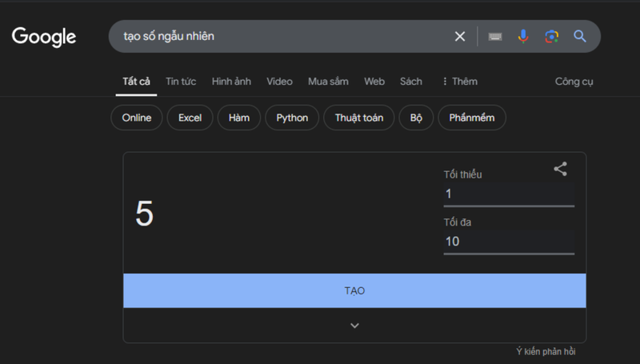This screenshot has width=640, height=364.
Task: Open the Video tab
Action: click(279, 82)
